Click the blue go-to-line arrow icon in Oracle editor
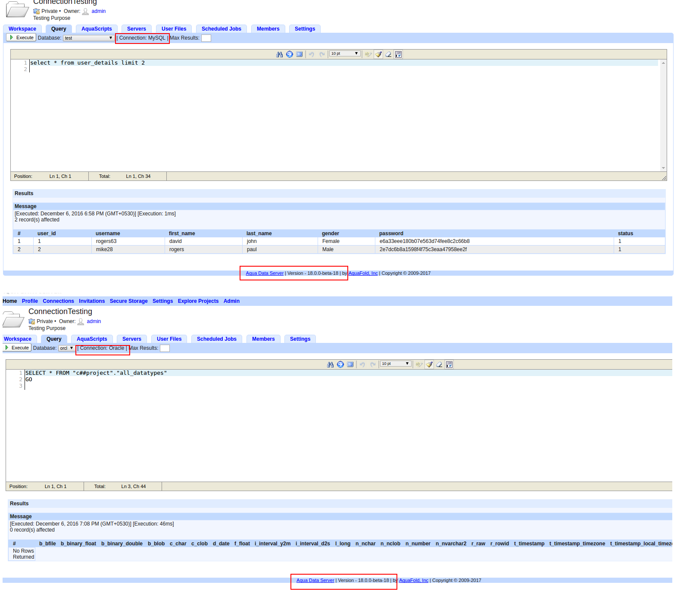Screen dimensions: 674x616 point(340,364)
